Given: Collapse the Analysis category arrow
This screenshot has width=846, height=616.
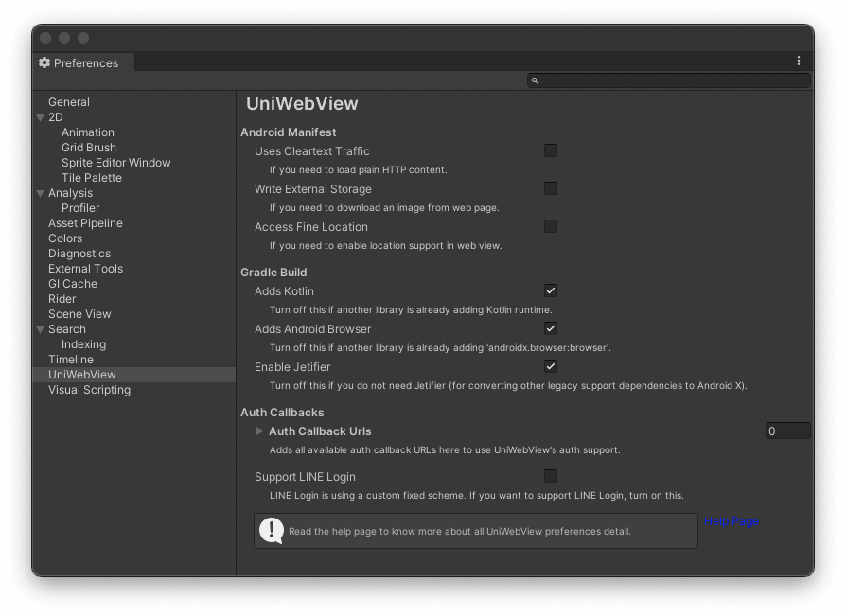Looking at the screenshot, I should coord(41,193).
